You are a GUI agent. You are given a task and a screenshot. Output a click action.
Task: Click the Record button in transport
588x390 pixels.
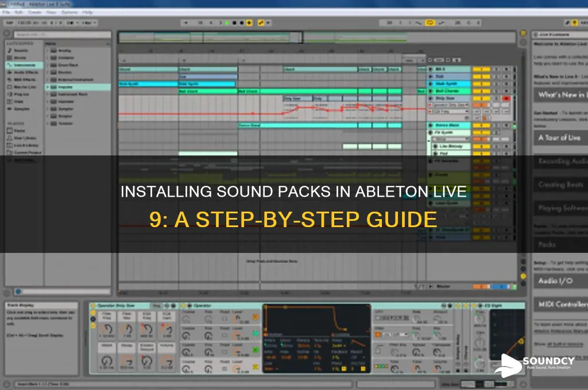[x=242, y=23]
